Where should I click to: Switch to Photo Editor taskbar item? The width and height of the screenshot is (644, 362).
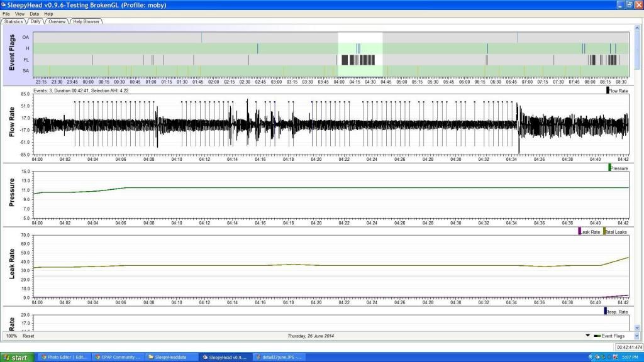pos(65,357)
